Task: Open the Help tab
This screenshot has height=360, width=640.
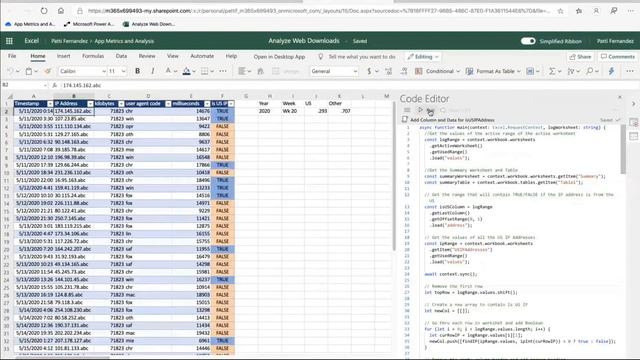Action: 231,56
